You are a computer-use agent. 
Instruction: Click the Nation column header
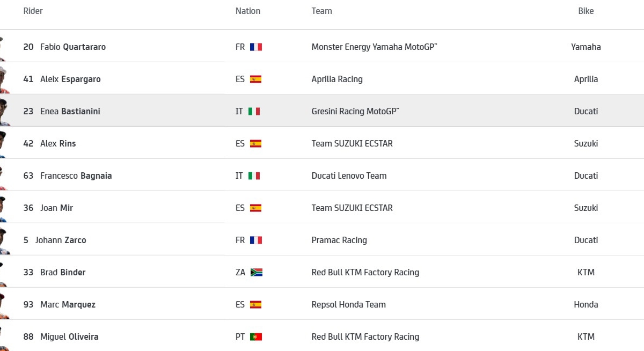click(248, 11)
